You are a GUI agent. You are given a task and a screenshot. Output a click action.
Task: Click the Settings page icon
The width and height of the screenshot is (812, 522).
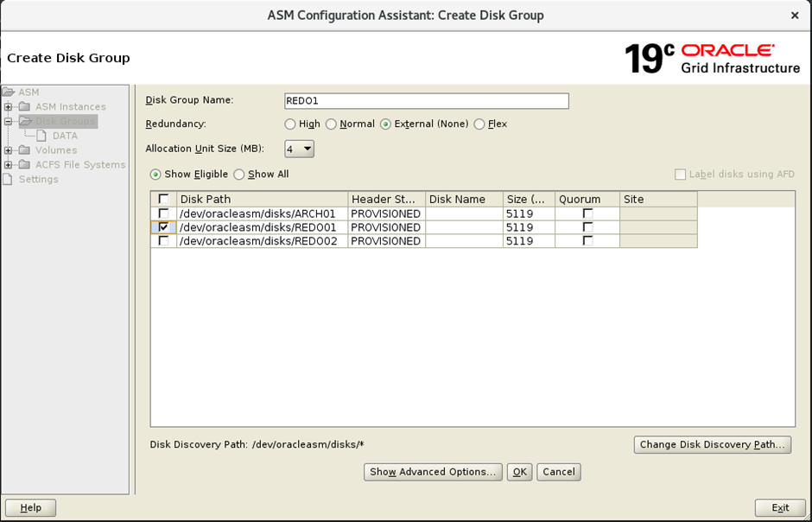click(7, 179)
